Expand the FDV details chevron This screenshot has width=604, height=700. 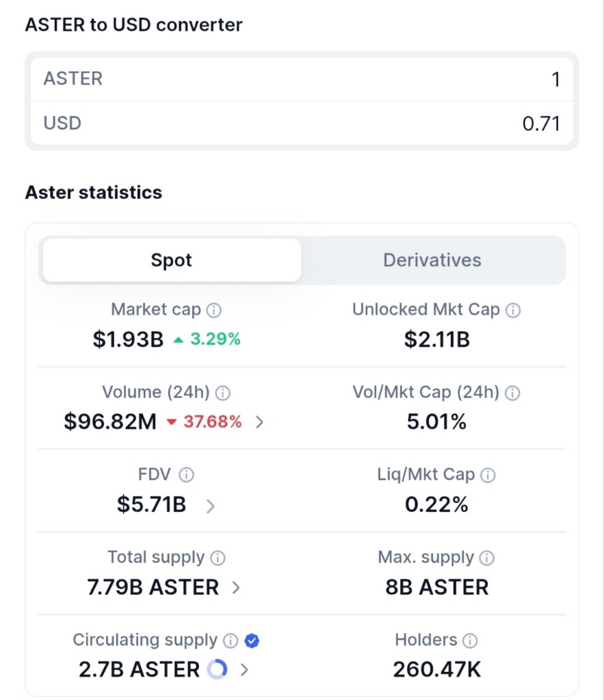click(211, 506)
